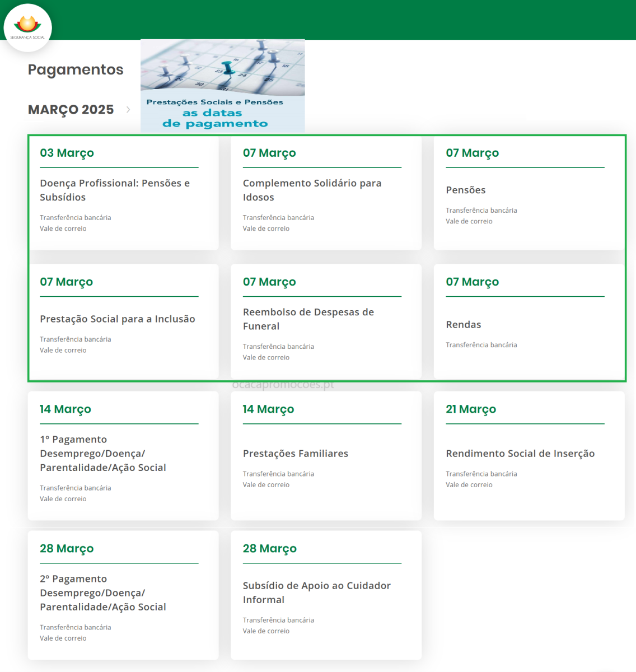This screenshot has height=672, width=636.
Task: Open Complemento Solidário para Idosos card
Action: click(312, 190)
